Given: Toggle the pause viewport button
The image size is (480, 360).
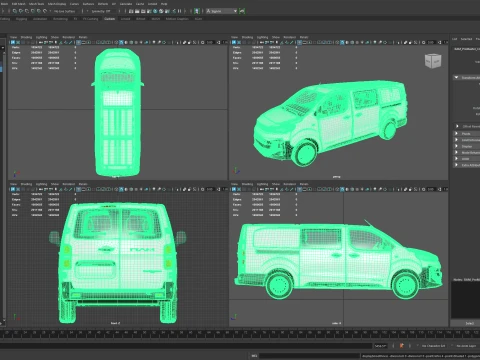Looking at the screenshot, I should tap(179, 11).
